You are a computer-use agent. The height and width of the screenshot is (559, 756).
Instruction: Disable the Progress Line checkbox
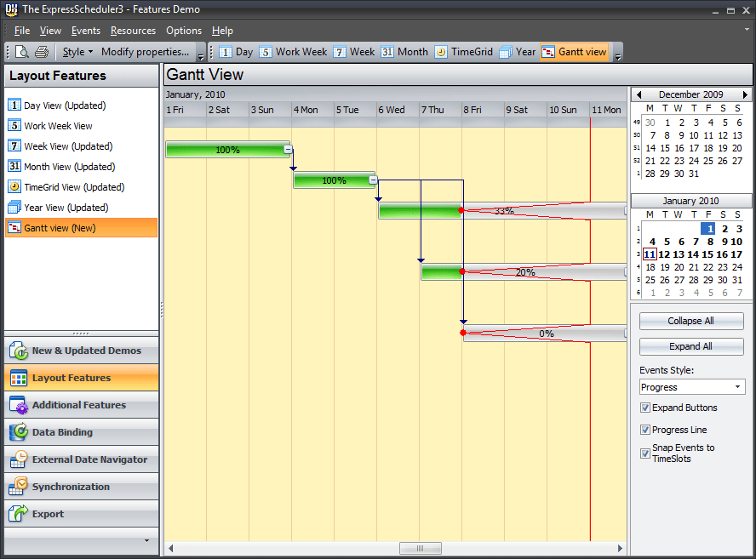tap(645, 431)
